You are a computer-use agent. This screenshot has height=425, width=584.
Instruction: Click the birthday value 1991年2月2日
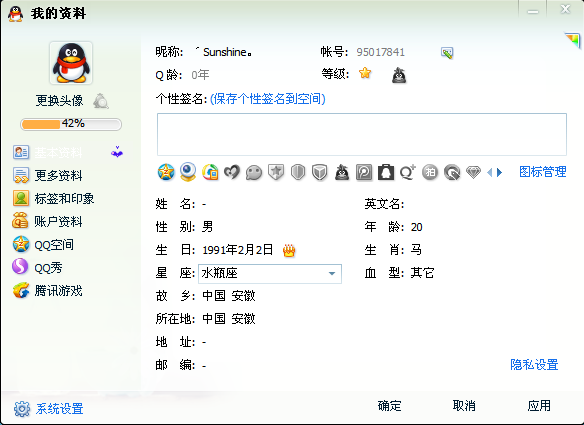click(x=238, y=250)
